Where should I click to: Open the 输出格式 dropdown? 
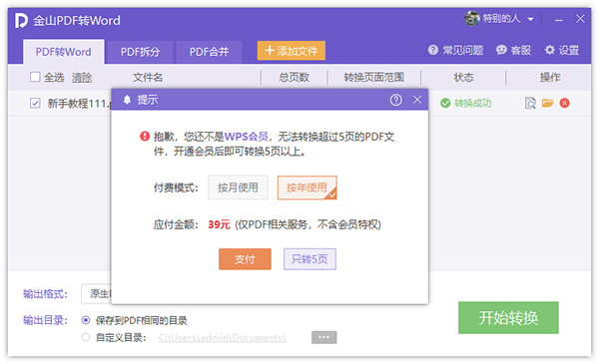96,294
